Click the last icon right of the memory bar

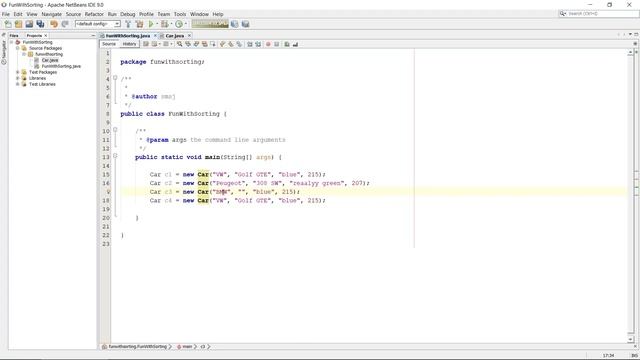click(x=245, y=24)
